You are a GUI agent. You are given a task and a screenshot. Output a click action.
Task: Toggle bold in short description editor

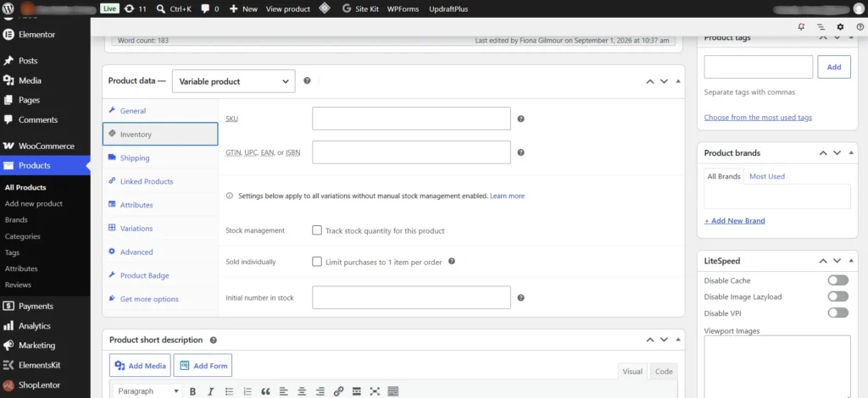[192, 391]
